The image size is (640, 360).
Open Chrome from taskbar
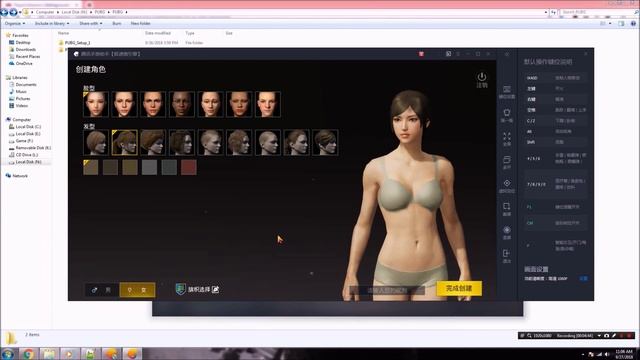(29, 353)
